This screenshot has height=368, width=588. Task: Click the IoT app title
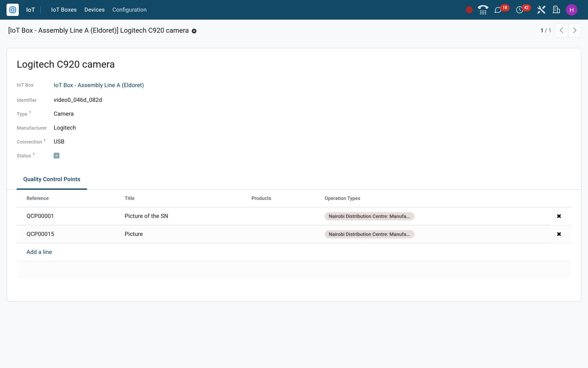click(31, 10)
